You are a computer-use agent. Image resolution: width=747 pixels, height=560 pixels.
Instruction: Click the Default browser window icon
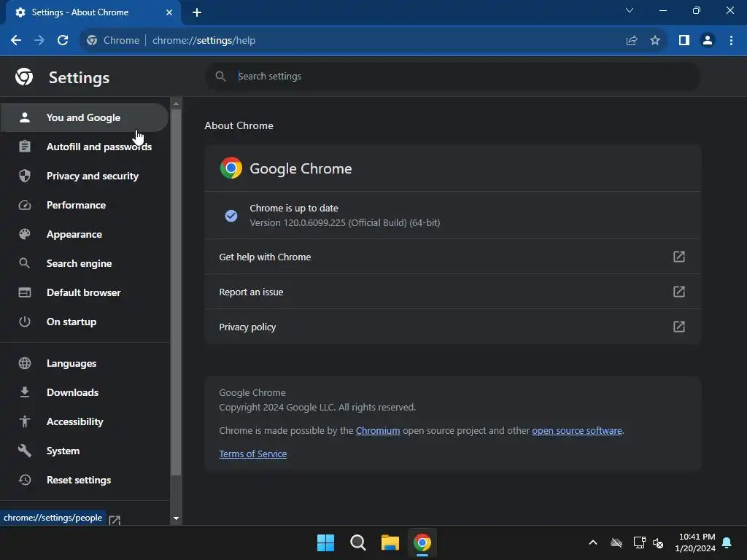[x=25, y=292]
